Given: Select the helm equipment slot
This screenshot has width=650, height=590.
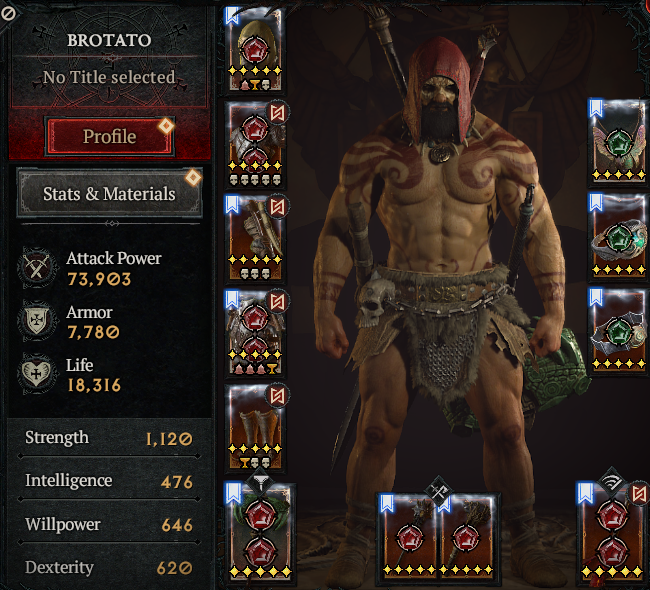Looking at the screenshot, I should pyautogui.click(x=255, y=50).
